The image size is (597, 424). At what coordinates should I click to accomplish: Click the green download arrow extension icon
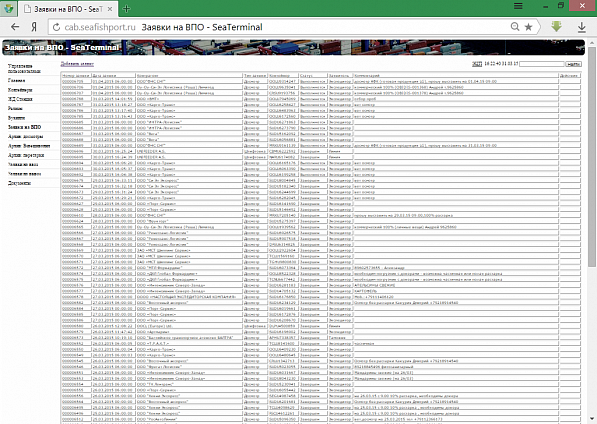coord(556,27)
